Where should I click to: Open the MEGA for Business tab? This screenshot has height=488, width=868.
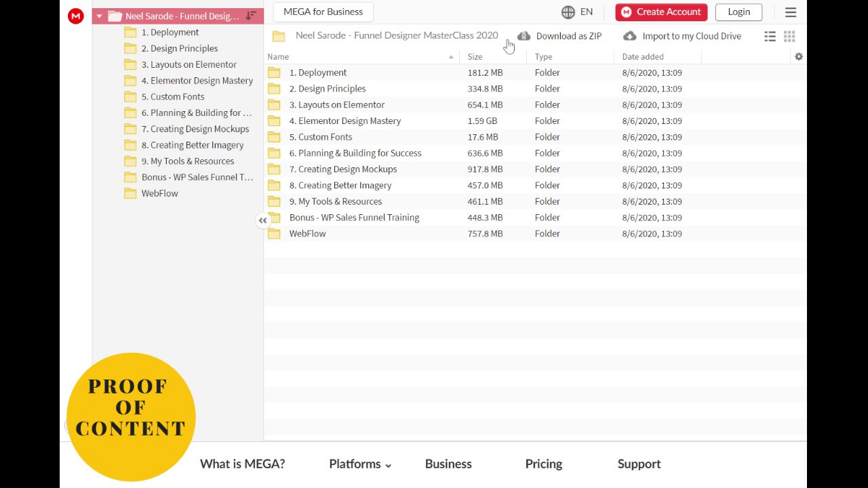point(323,12)
